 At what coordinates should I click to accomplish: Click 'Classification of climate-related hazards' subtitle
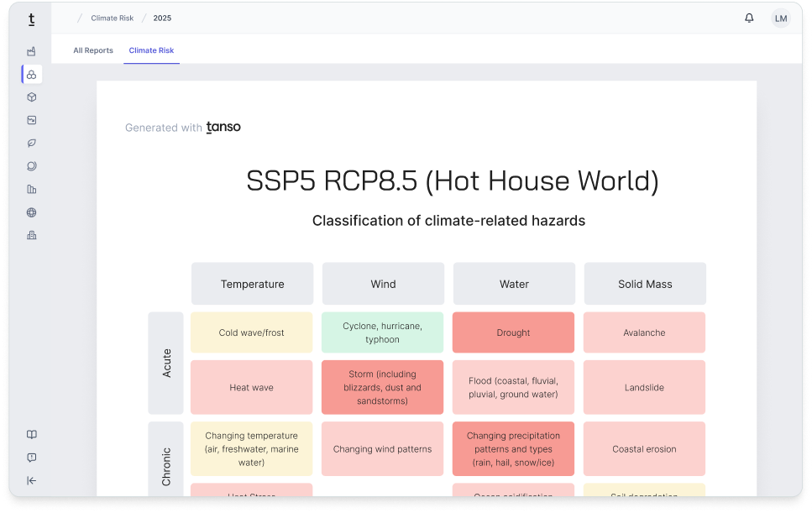448,221
